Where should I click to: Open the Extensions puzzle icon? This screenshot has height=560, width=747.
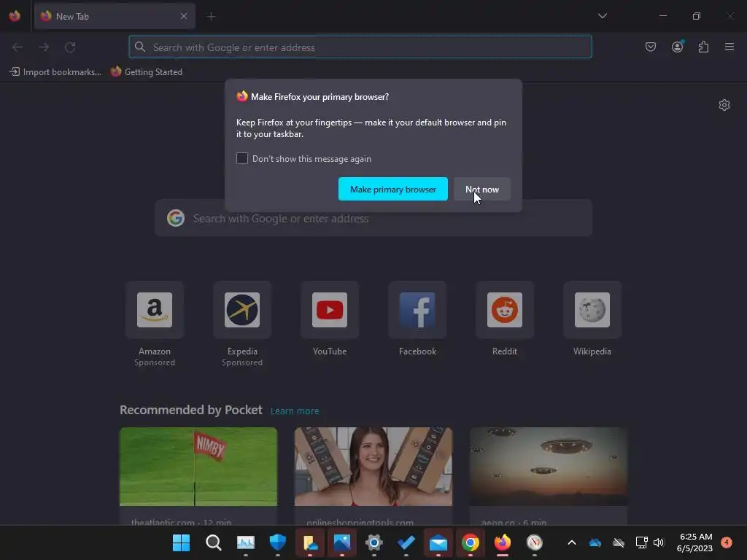[703, 47]
